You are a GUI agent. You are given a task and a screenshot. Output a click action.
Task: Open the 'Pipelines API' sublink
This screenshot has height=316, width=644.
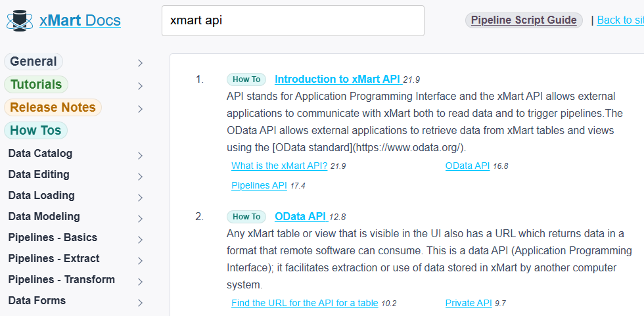(259, 185)
